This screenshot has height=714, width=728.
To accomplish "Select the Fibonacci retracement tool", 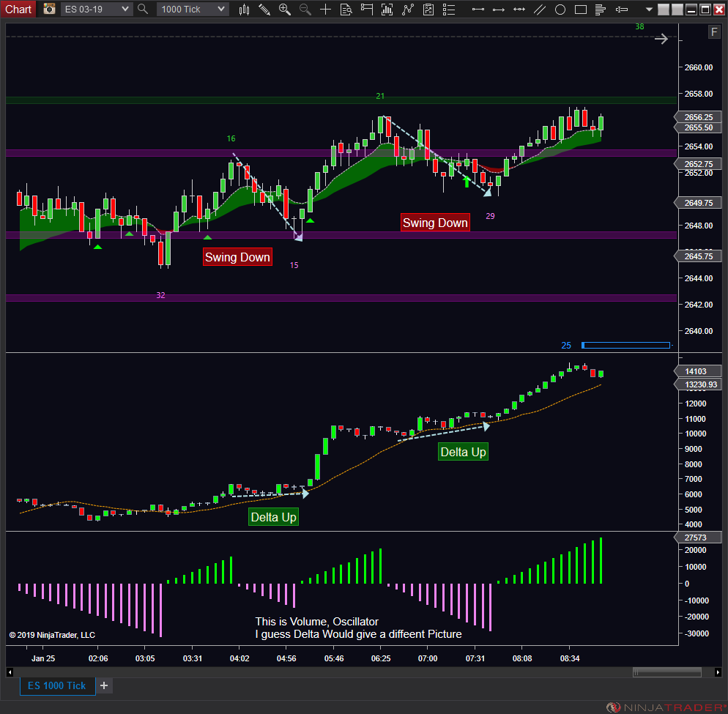I will point(601,10).
